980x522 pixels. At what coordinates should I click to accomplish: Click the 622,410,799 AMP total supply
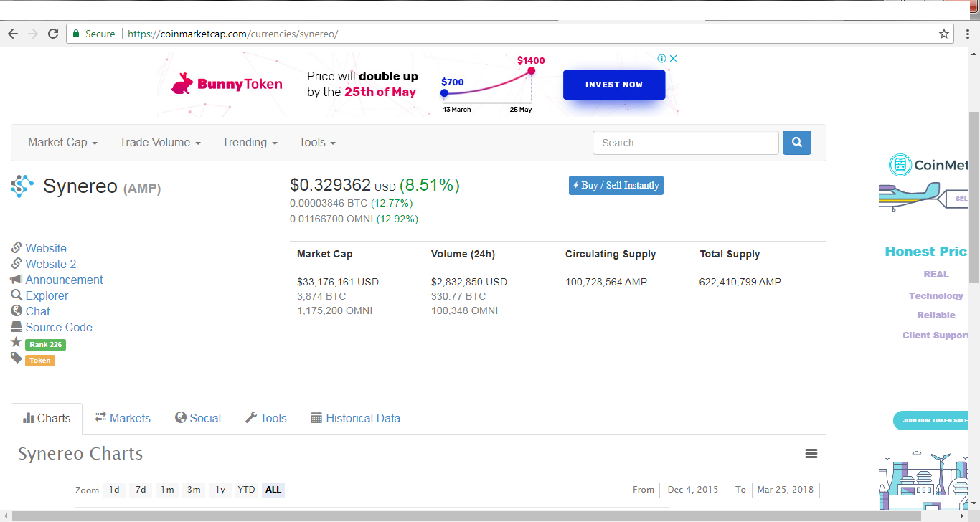(740, 282)
